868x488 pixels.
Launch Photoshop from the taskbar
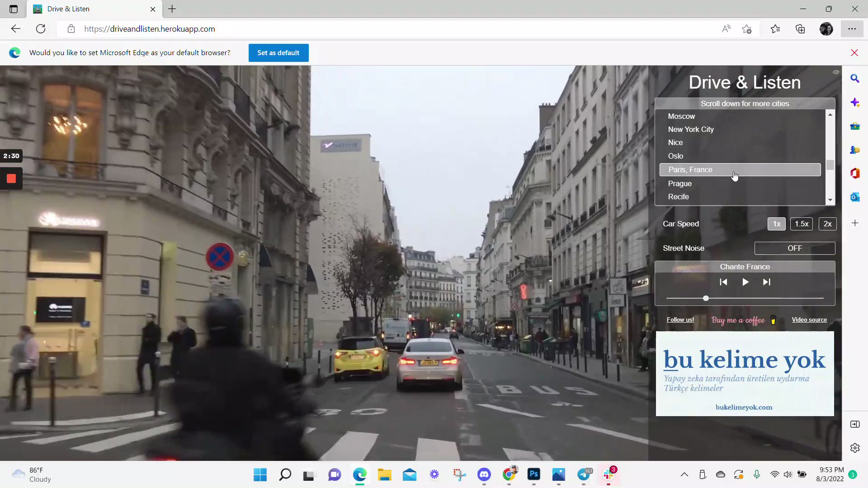[533, 475]
